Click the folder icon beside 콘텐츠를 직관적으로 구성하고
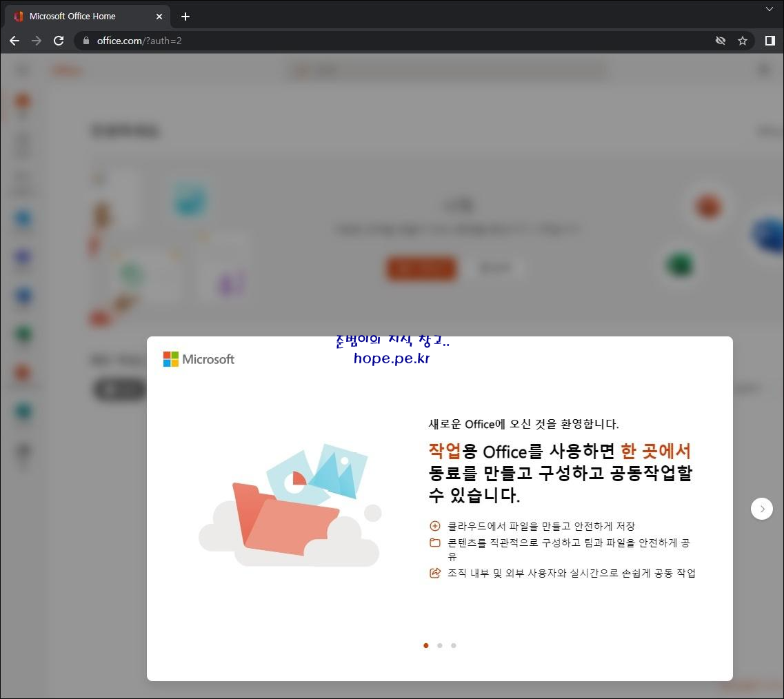 click(435, 543)
